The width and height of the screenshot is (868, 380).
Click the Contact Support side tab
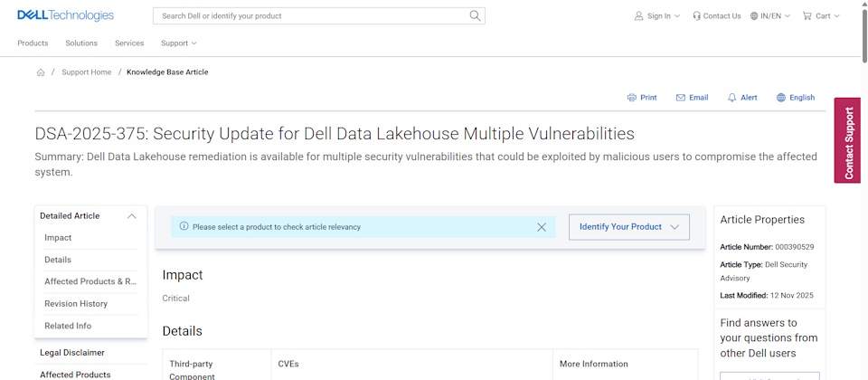(x=847, y=140)
